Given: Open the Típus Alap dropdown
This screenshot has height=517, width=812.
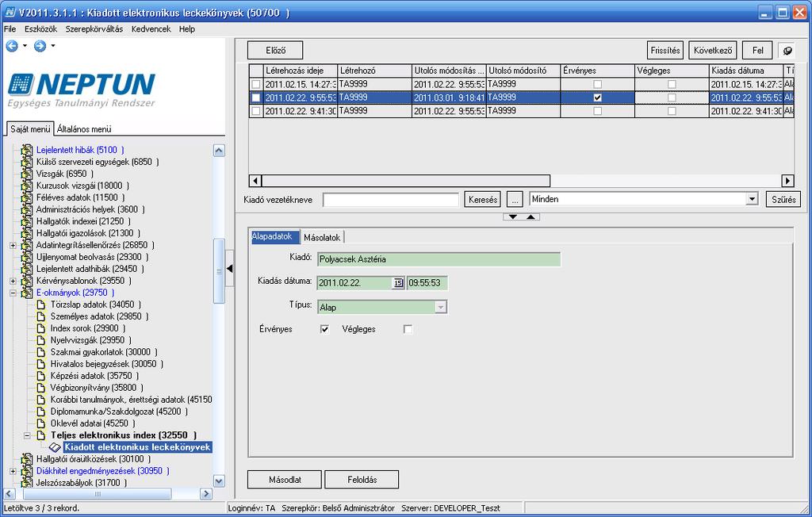Looking at the screenshot, I should point(440,307).
